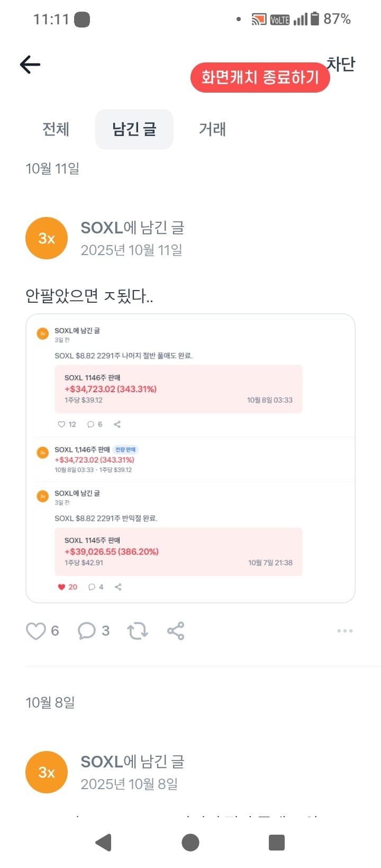Screen dimensions: 381x868
Task: Switch to the 전체 tab
Action: [56, 129]
